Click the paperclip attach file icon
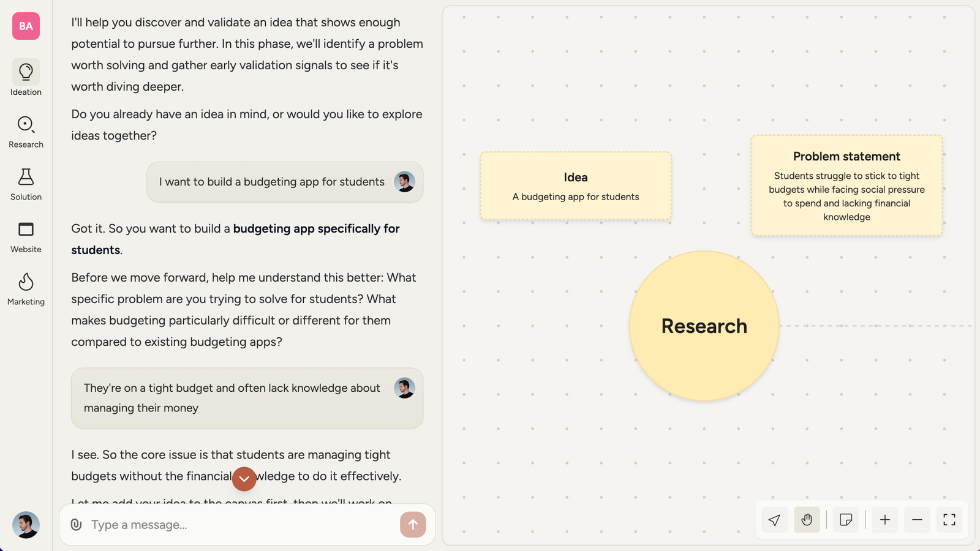 76,525
